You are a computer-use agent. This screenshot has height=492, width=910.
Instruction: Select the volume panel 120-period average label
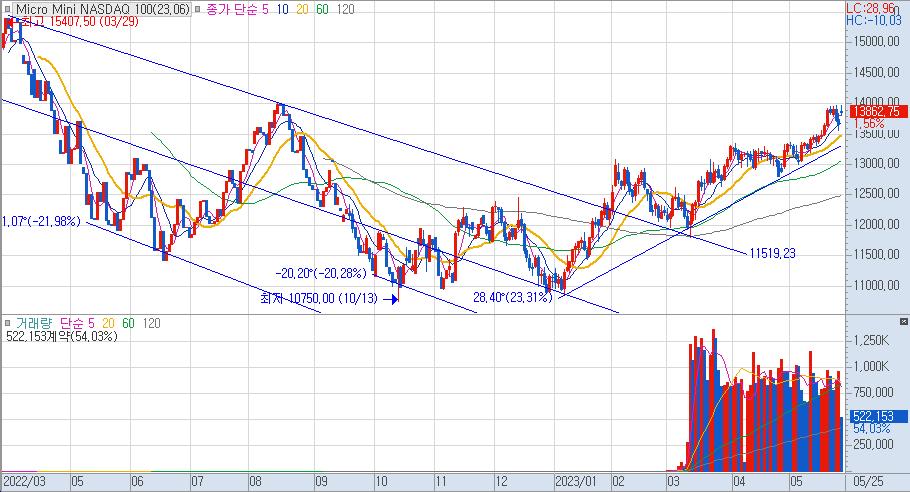(x=151, y=323)
